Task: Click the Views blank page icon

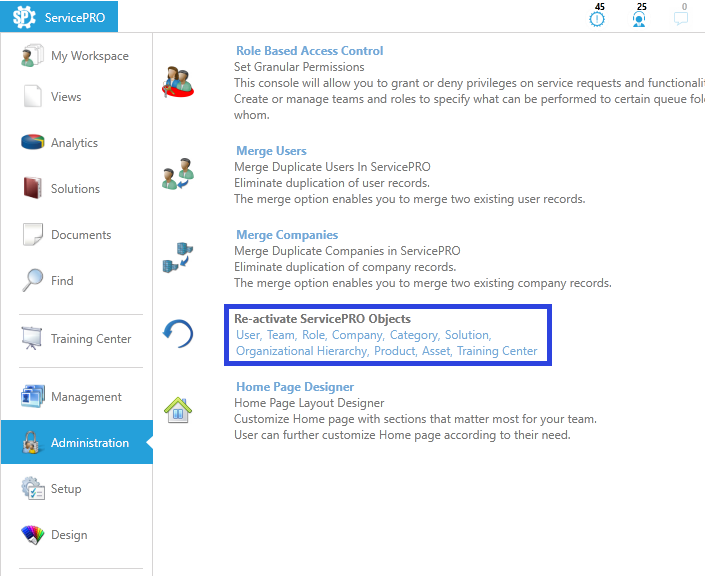Action: pos(32,96)
